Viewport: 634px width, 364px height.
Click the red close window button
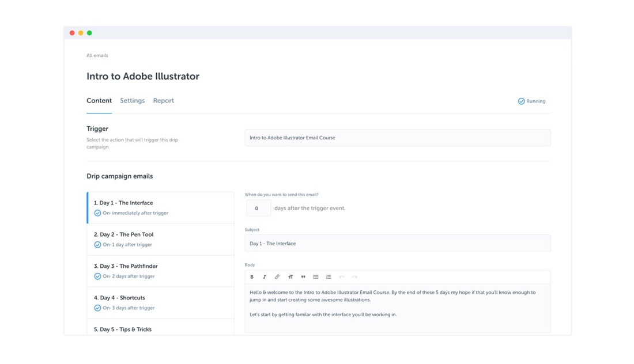[x=72, y=33]
